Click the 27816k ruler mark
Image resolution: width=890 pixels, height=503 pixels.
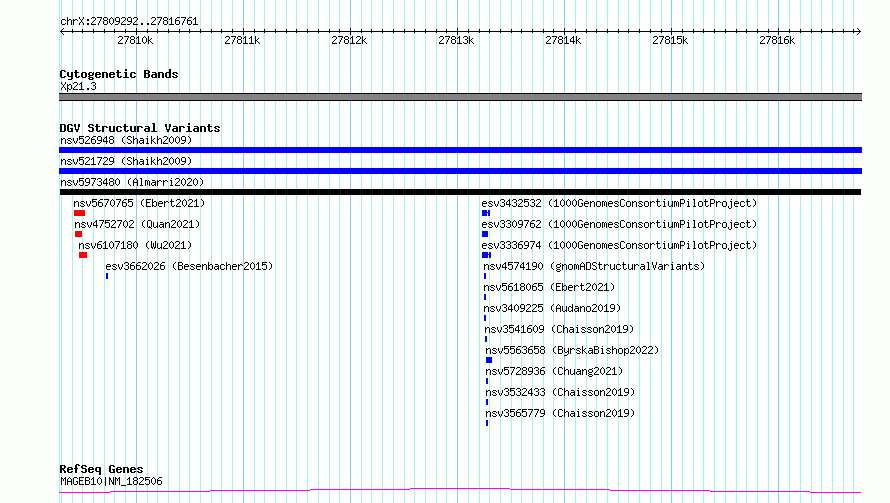point(777,40)
